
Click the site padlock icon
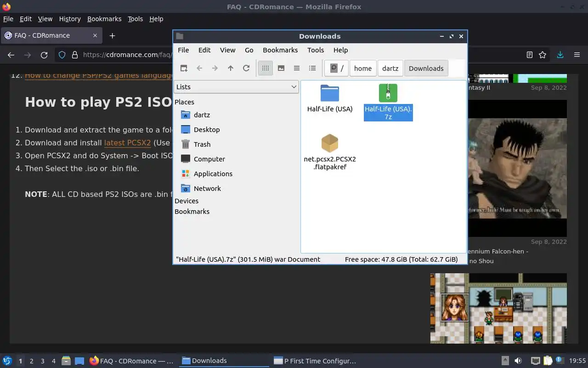74,55
